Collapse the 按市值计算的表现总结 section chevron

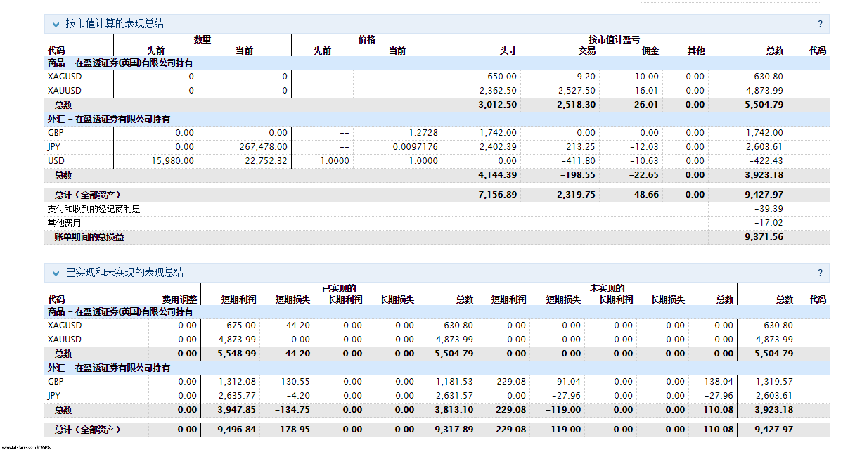pyautogui.click(x=56, y=24)
